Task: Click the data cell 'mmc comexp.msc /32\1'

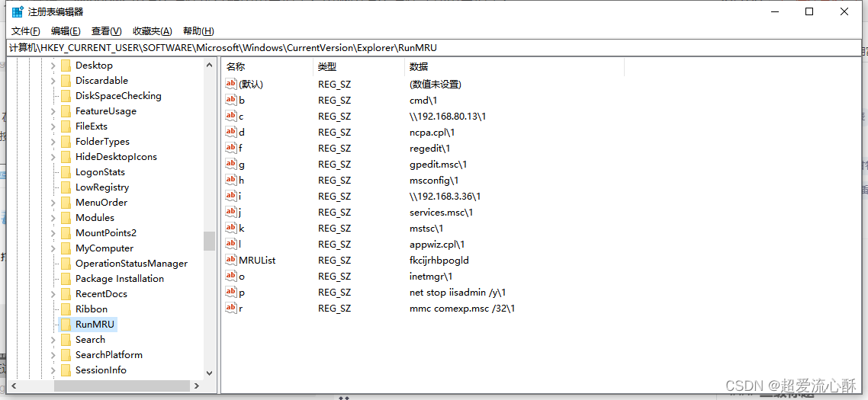Action: pyautogui.click(x=462, y=308)
